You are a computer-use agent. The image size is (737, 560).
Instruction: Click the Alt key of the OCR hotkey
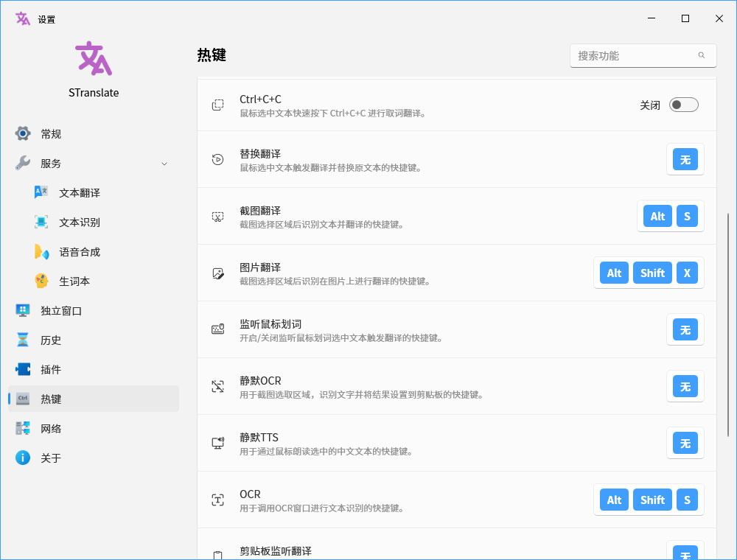[x=614, y=500]
